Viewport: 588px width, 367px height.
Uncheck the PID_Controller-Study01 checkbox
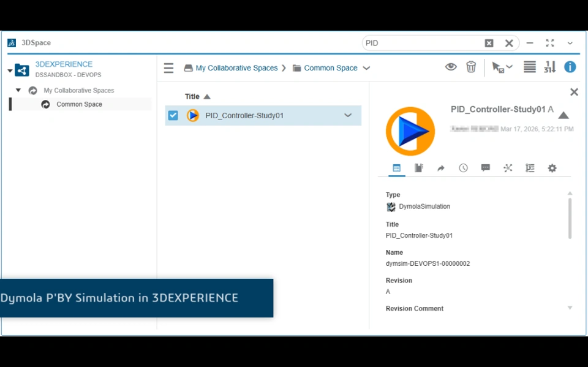click(173, 115)
